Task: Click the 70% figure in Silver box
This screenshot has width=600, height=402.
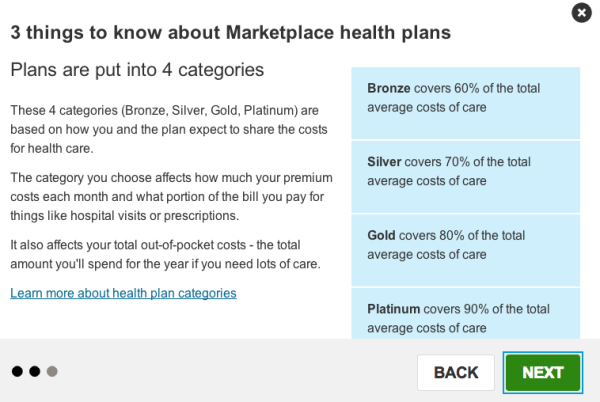Action: (457, 162)
